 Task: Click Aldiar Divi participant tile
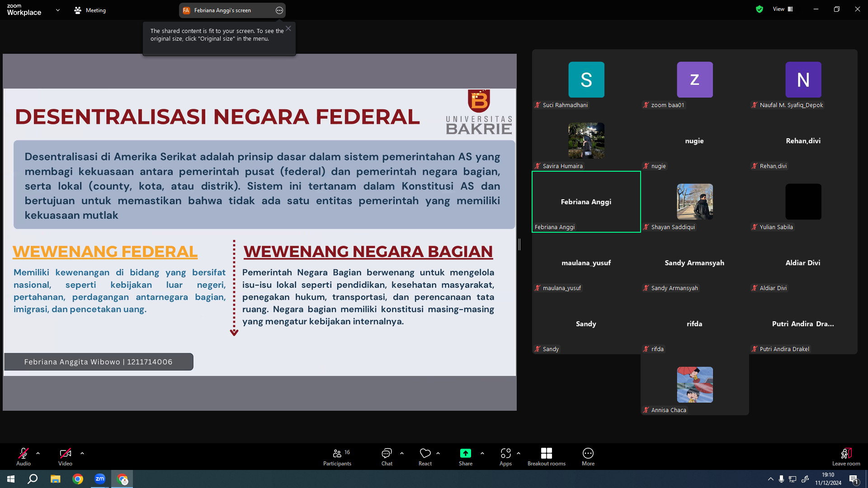[x=803, y=263]
